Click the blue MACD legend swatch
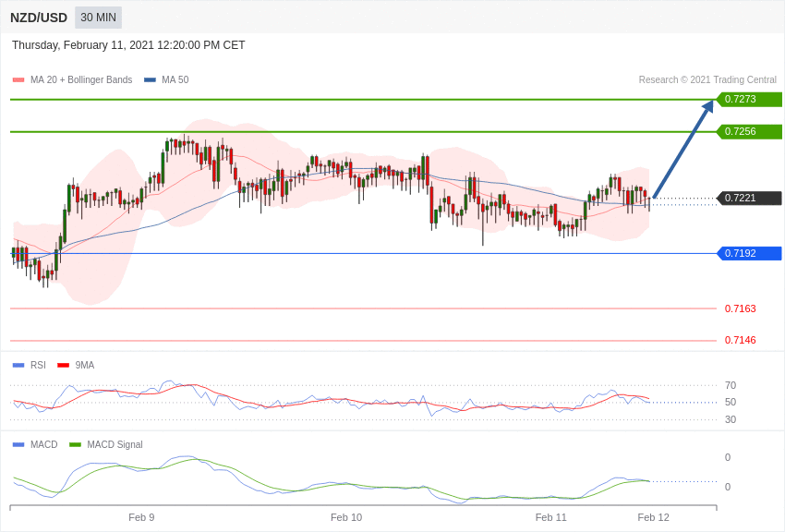The width and height of the screenshot is (785, 532). click(x=18, y=444)
